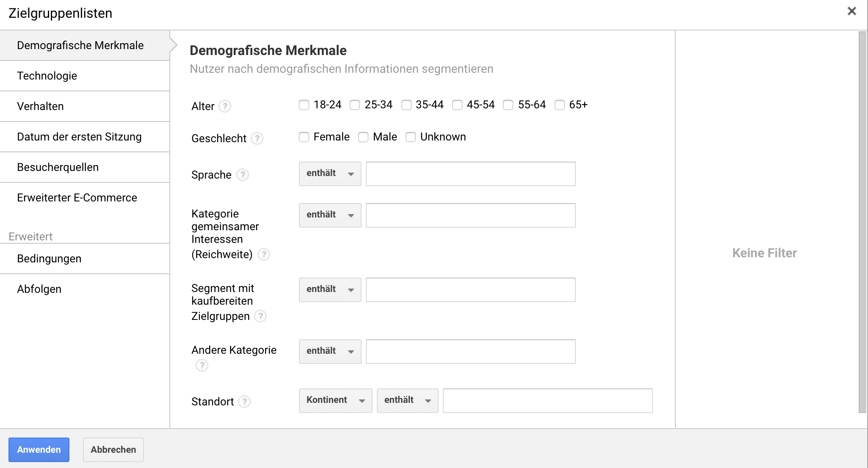
Task: Focus the Kategorie gemeinsamer Interessen text field
Action: 471,215
